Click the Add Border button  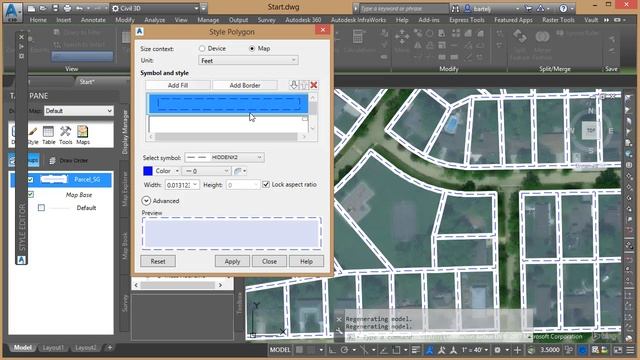pos(245,85)
